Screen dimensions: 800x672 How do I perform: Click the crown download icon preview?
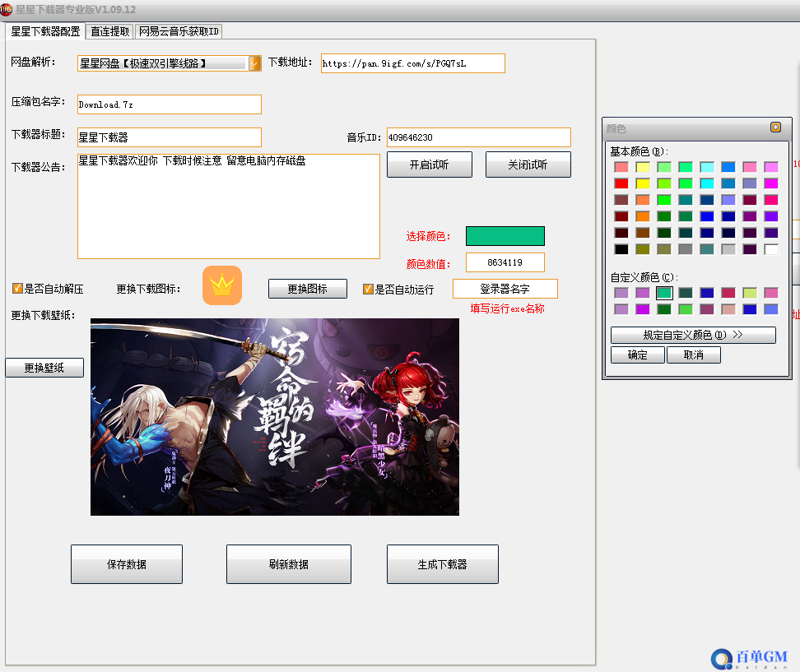pyautogui.click(x=222, y=285)
